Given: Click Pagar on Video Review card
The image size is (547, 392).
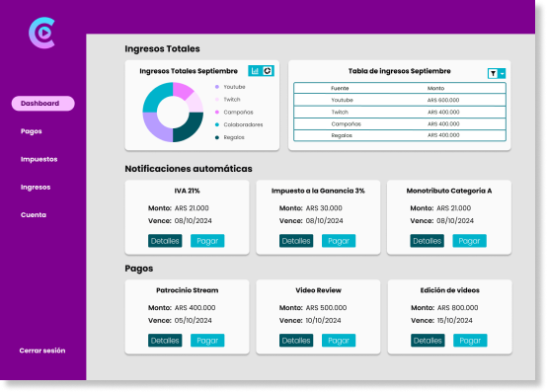Looking at the screenshot, I should (339, 341).
